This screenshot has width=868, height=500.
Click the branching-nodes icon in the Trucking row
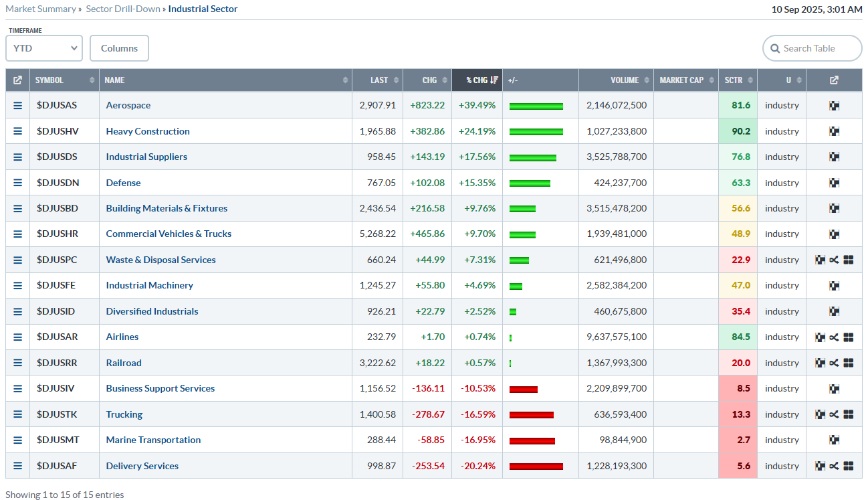(834, 414)
